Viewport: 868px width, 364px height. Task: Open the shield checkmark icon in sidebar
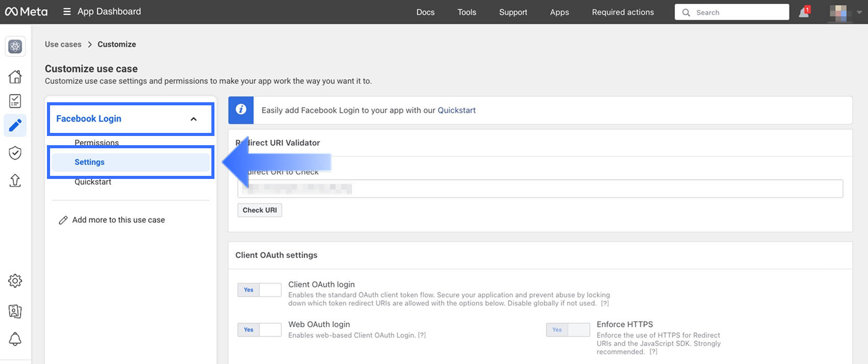coord(15,153)
